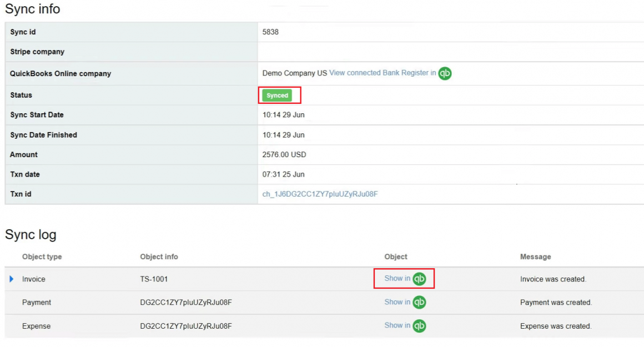The image size is (644, 347).
Task: Click the Sync log section heading
Action: pyautogui.click(x=31, y=234)
